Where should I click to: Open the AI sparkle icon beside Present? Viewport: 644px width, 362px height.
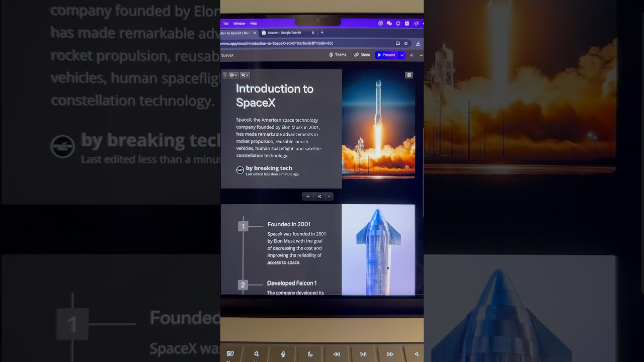click(x=412, y=55)
